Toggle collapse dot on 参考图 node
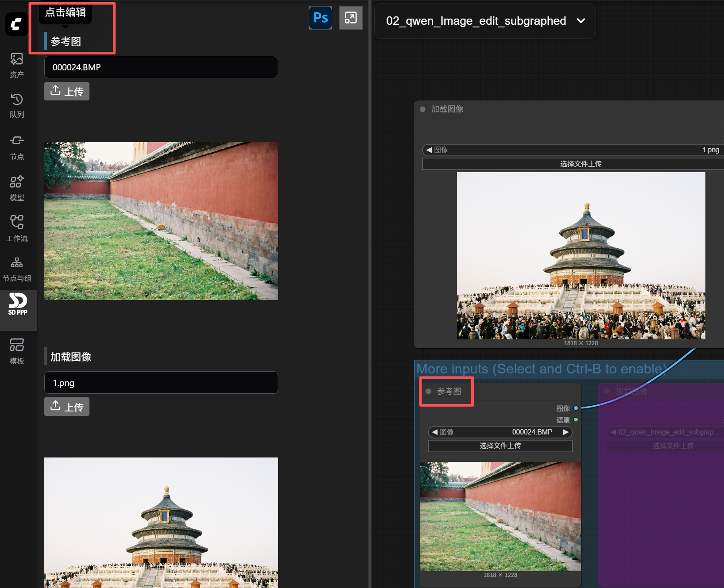Image resolution: width=724 pixels, height=588 pixels. [428, 392]
